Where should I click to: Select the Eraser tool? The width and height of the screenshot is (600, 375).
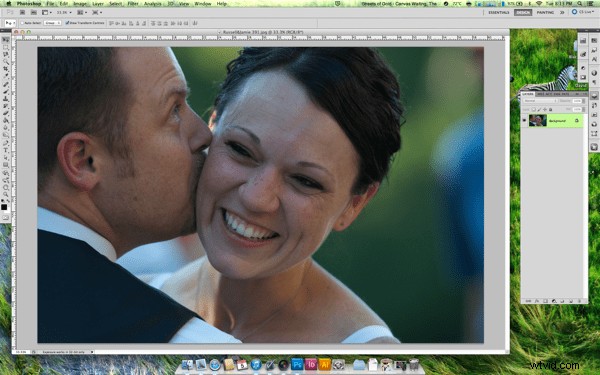pos(5,114)
